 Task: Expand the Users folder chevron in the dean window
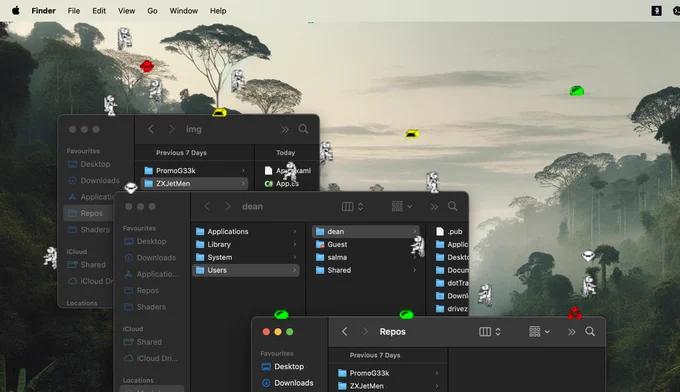tap(294, 270)
